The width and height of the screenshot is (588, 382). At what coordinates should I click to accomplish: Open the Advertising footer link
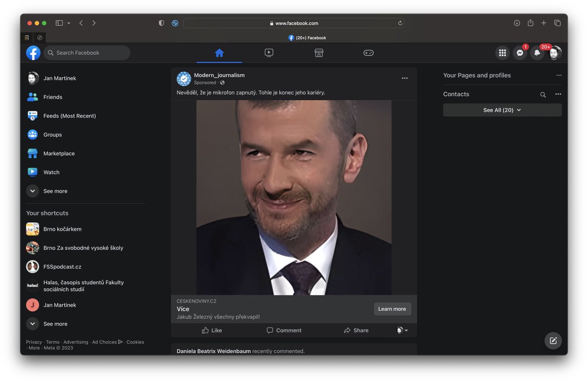[x=76, y=342]
